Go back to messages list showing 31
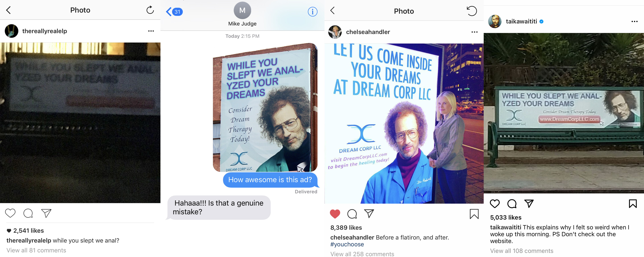This screenshot has height=257, width=644. [174, 12]
